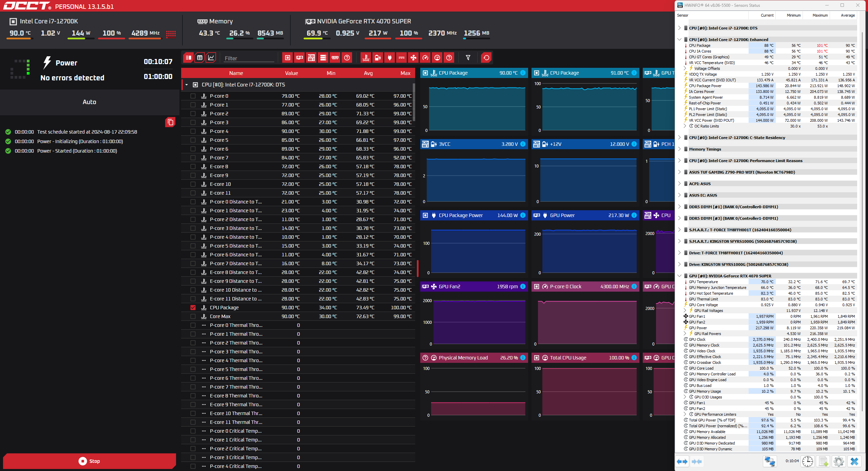Select the first CPU Package graph header
Screen dimensions: 868x471
pos(474,73)
